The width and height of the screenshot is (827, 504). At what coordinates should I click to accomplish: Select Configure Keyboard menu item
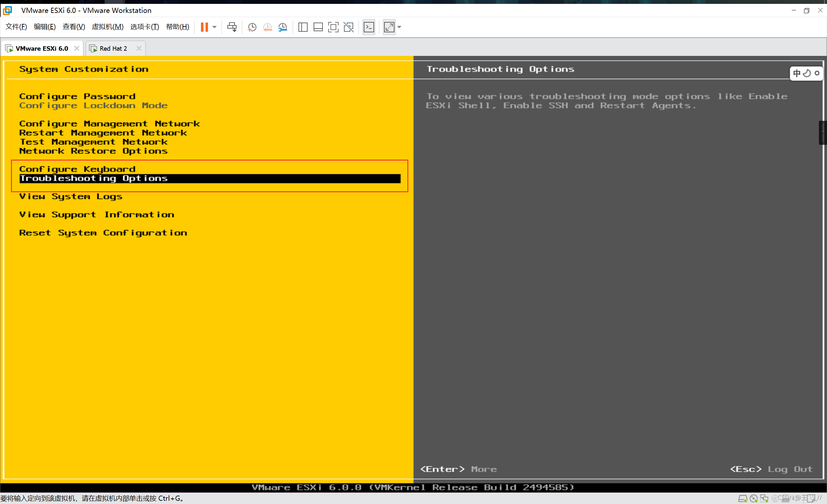(78, 169)
